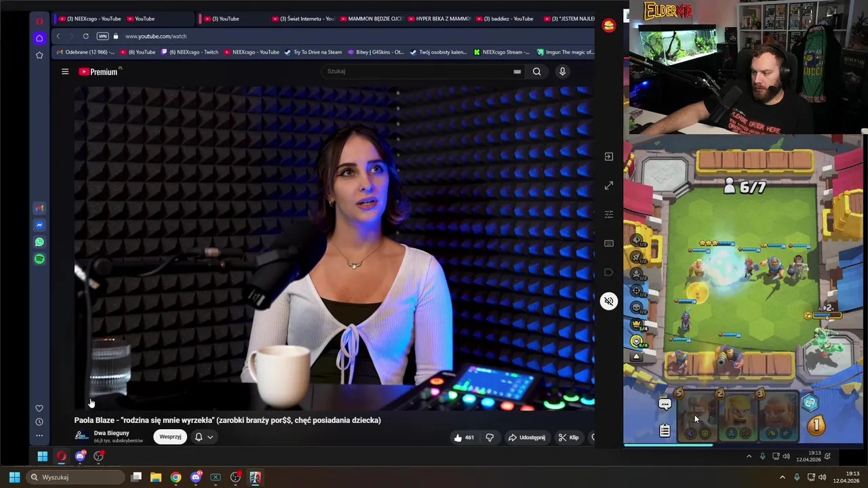The width and height of the screenshot is (868, 488).
Task: Open the taskbar volume speaker icon
Action: tap(822, 477)
